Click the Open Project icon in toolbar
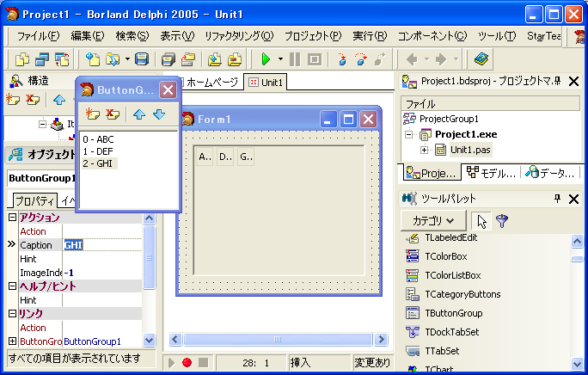This screenshot has width=588, height=375. coord(188,59)
